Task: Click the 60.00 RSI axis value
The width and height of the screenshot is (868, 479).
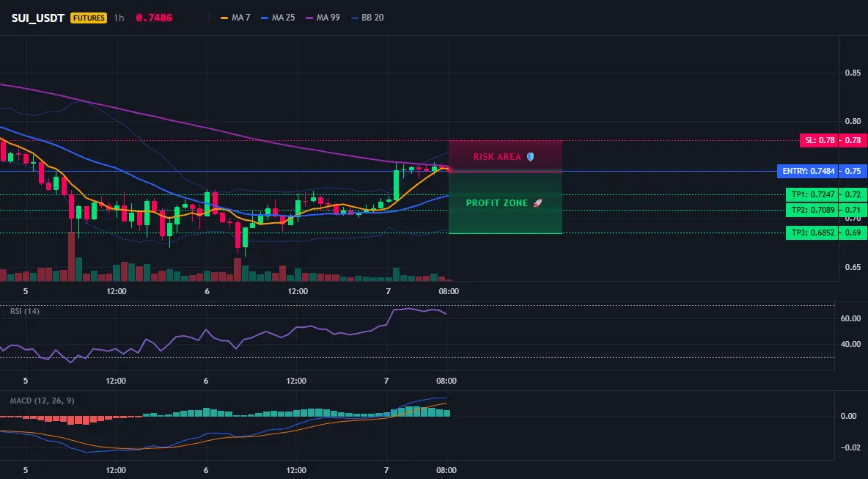Action: [851, 318]
